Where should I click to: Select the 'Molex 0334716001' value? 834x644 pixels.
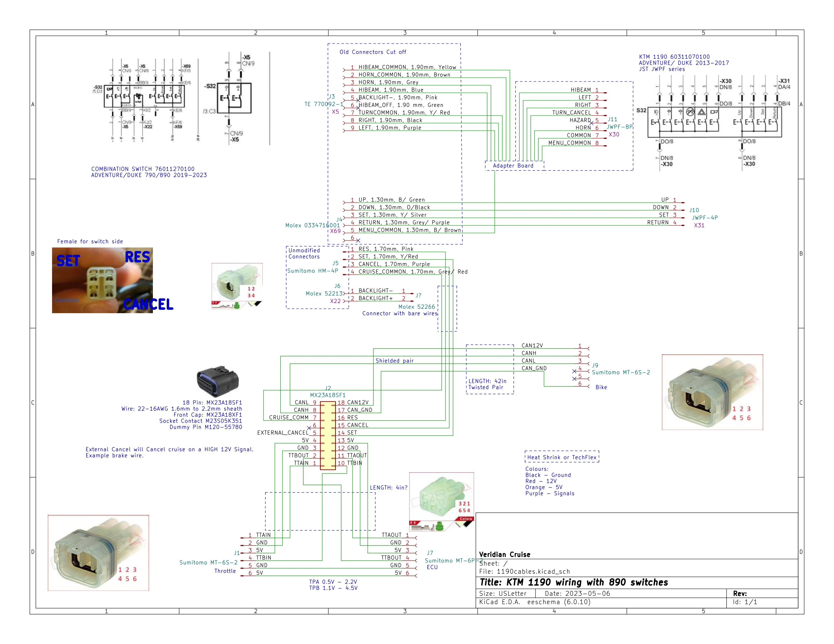(x=312, y=226)
